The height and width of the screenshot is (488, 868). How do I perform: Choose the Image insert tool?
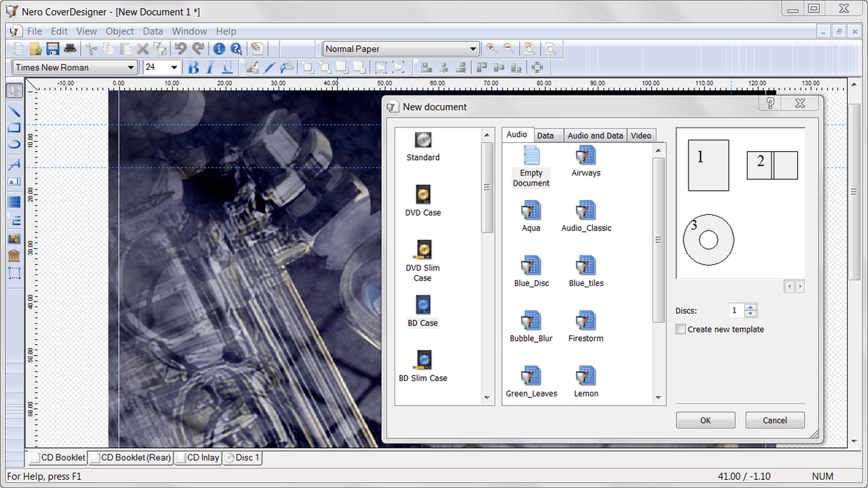pyautogui.click(x=14, y=239)
